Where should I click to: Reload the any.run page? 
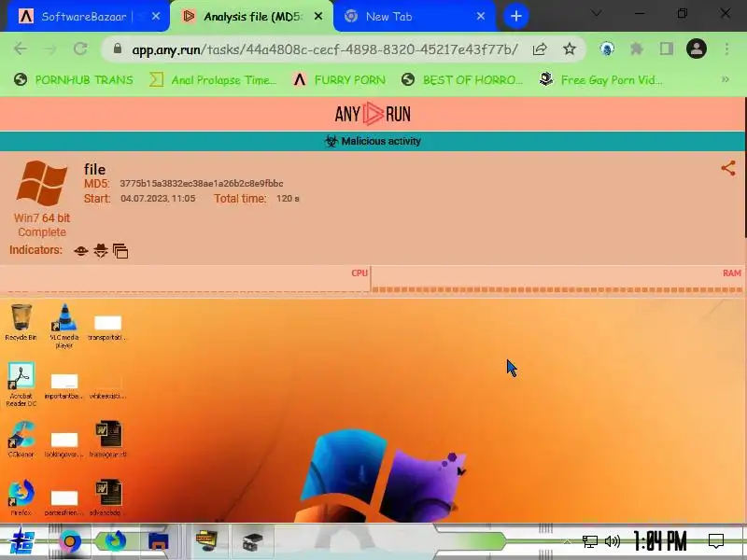point(80,49)
